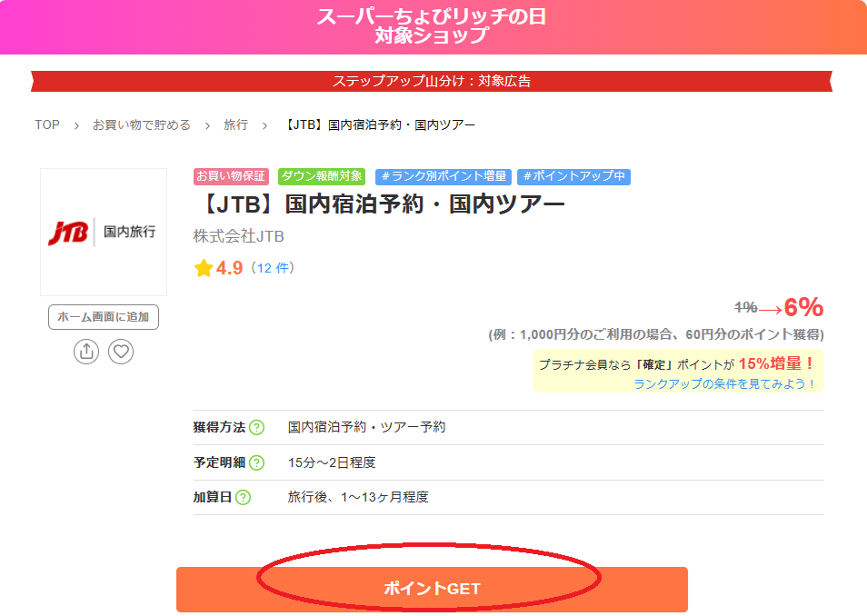This screenshot has height=616, width=867.
Task: Open the TOP breadcrumb link
Action: tap(47, 125)
